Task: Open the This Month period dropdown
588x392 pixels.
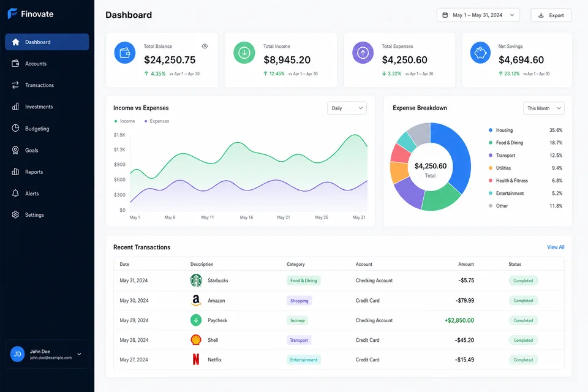Action: pyautogui.click(x=544, y=108)
